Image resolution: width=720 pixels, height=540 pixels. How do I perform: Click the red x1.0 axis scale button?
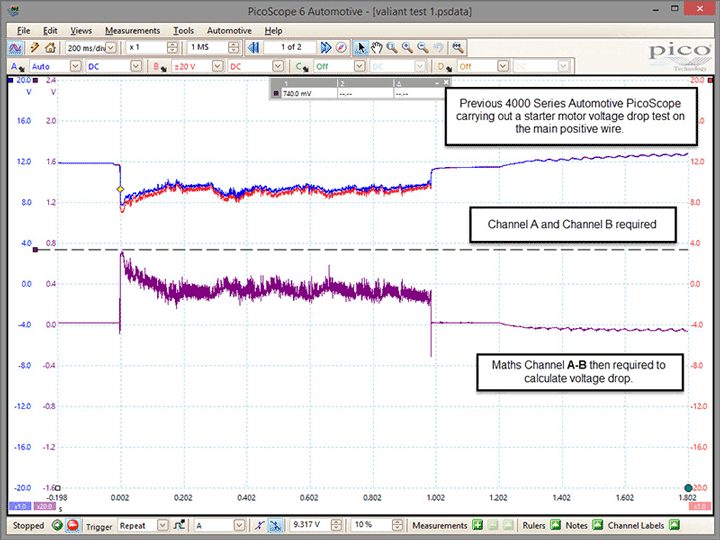[x=700, y=506]
